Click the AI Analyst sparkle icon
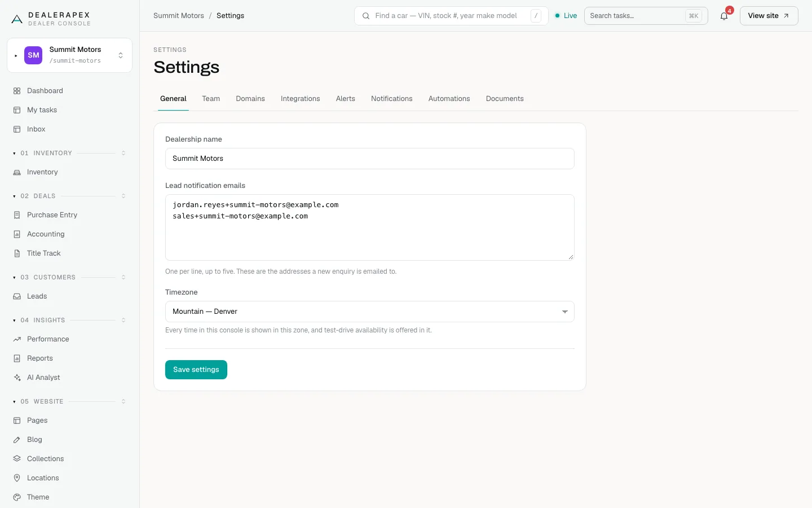 coord(17,378)
